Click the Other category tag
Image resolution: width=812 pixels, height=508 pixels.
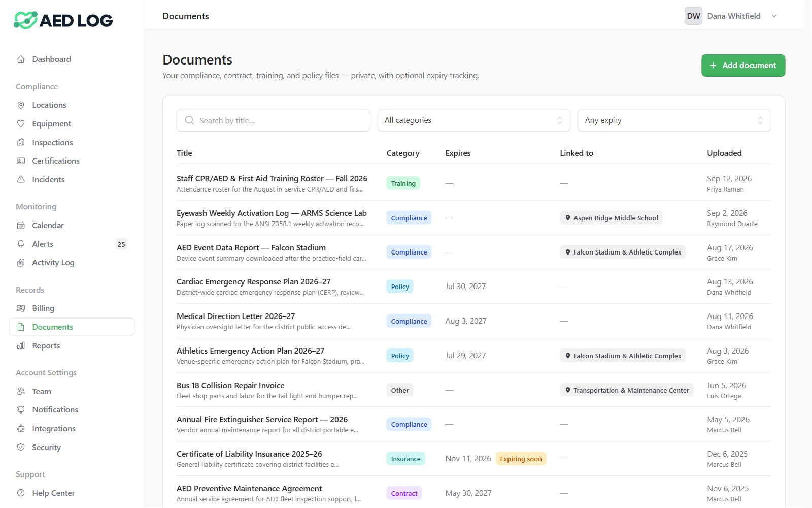click(400, 390)
